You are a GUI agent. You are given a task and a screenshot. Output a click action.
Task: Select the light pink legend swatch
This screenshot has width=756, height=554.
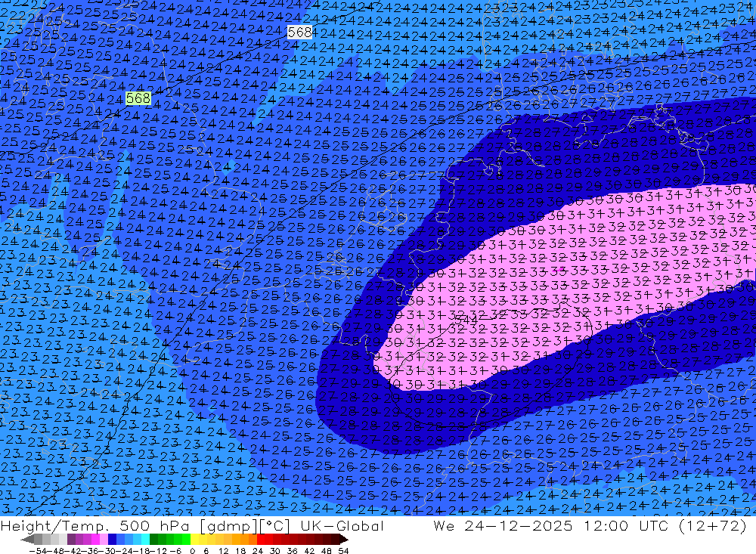[104, 540]
